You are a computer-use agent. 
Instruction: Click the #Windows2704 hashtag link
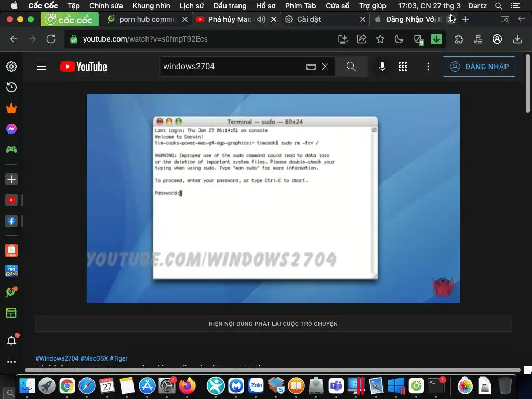pos(57,358)
